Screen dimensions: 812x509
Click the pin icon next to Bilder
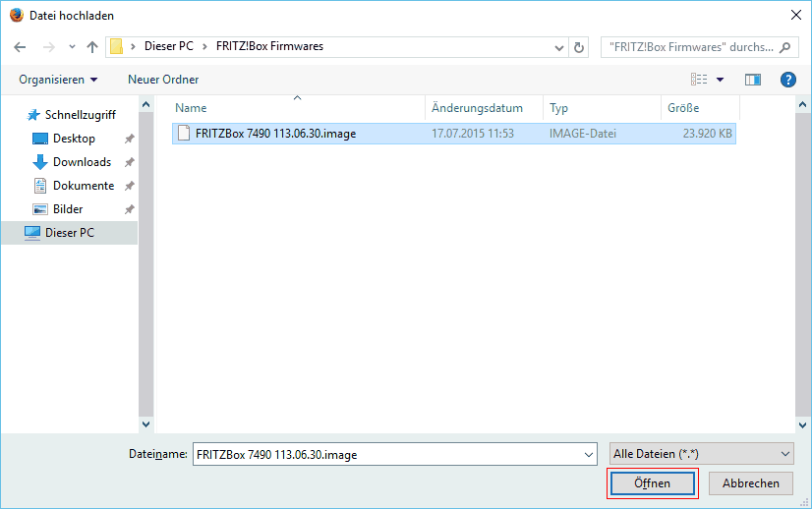point(129,209)
